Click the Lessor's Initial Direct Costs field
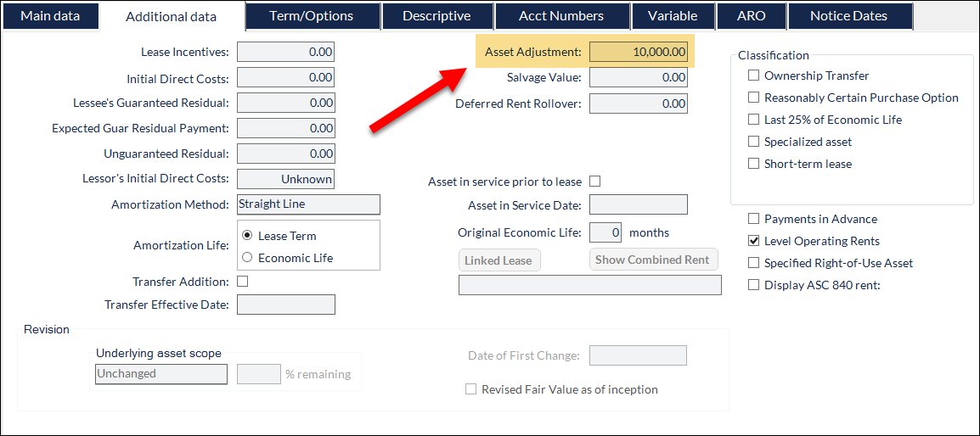Image resolution: width=980 pixels, height=436 pixels. pyautogui.click(x=285, y=179)
